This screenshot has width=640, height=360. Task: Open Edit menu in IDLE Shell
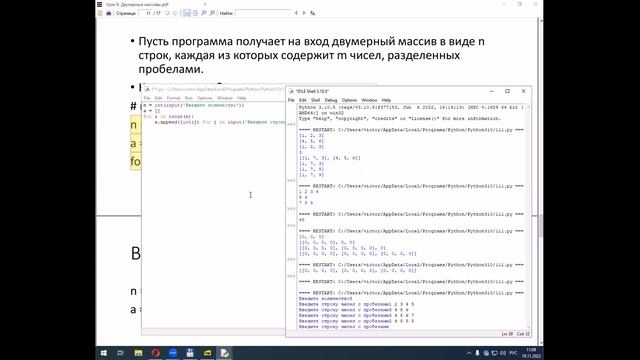[x=302, y=100]
